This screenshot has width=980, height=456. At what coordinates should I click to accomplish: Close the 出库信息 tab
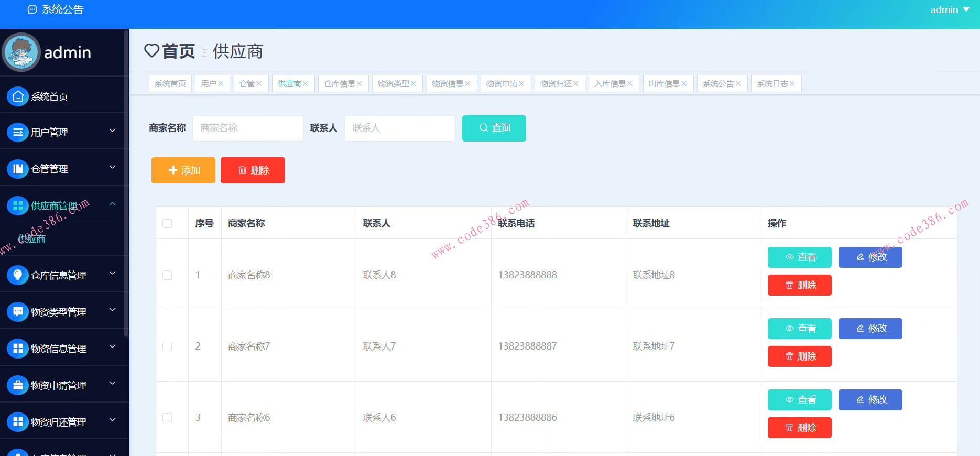(x=684, y=84)
